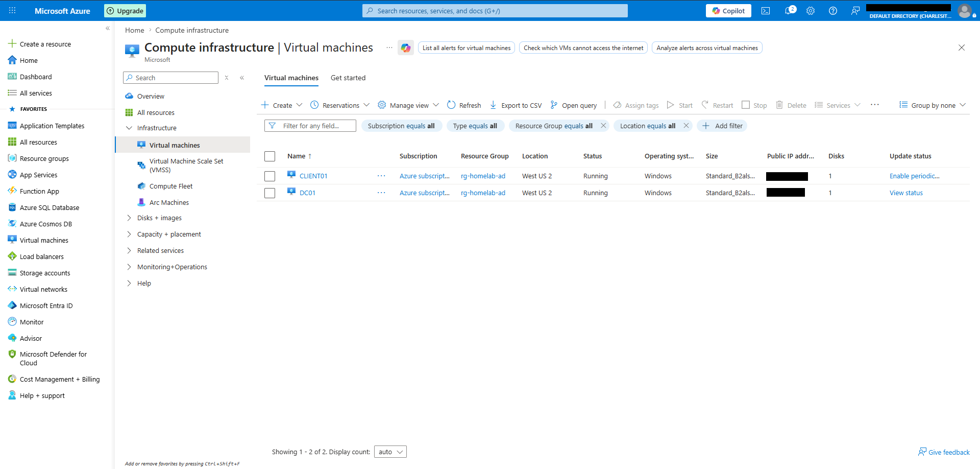Open Azure SQL Database favorite
The height and width of the screenshot is (469, 980).
pos(50,207)
